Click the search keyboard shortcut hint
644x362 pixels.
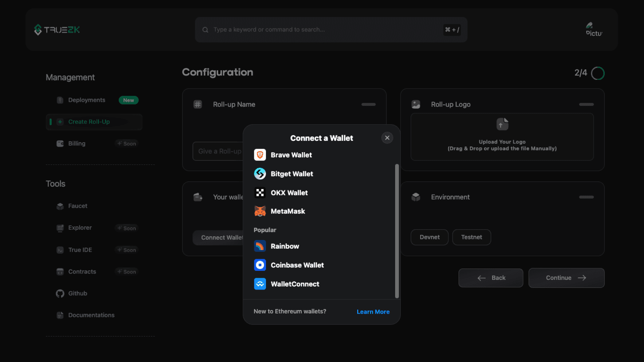pos(452,30)
